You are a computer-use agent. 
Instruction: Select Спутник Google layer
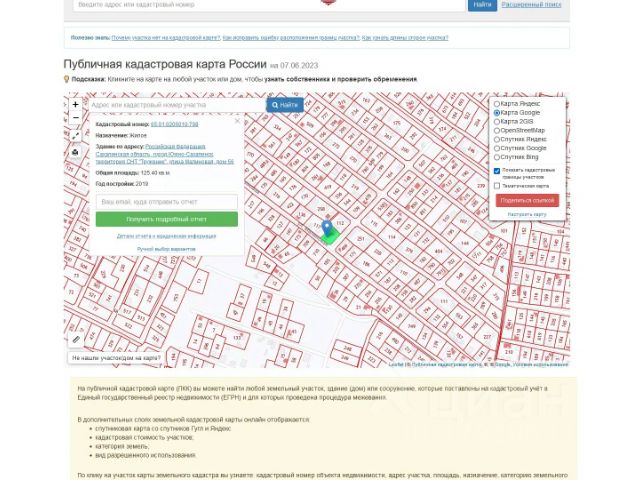pyautogui.click(x=497, y=148)
